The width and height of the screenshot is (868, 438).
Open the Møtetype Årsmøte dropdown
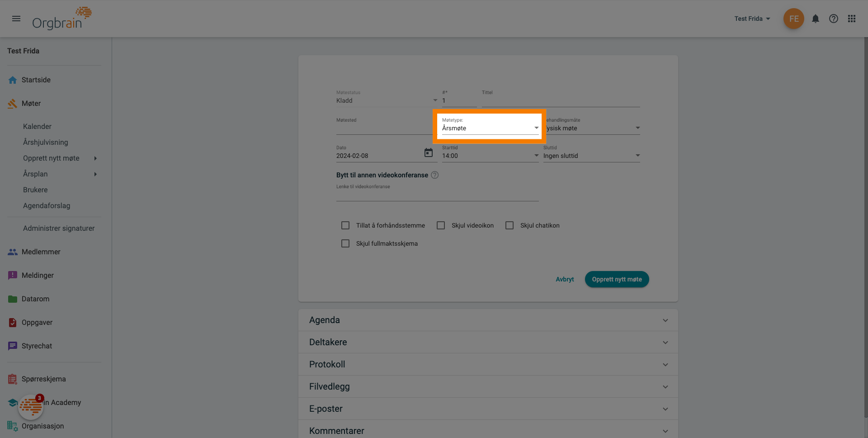tap(491, 128)
